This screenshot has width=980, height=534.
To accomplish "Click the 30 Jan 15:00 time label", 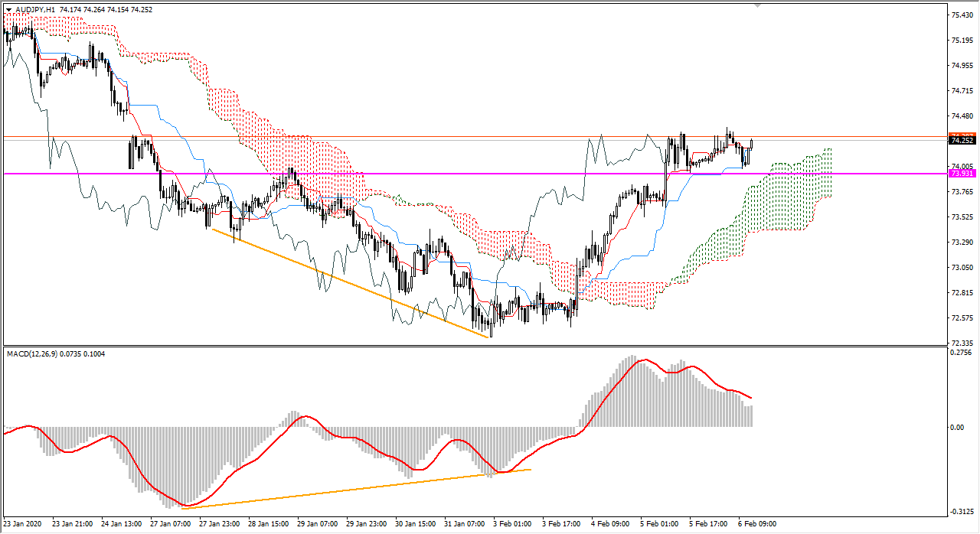I will click(417, 525).
